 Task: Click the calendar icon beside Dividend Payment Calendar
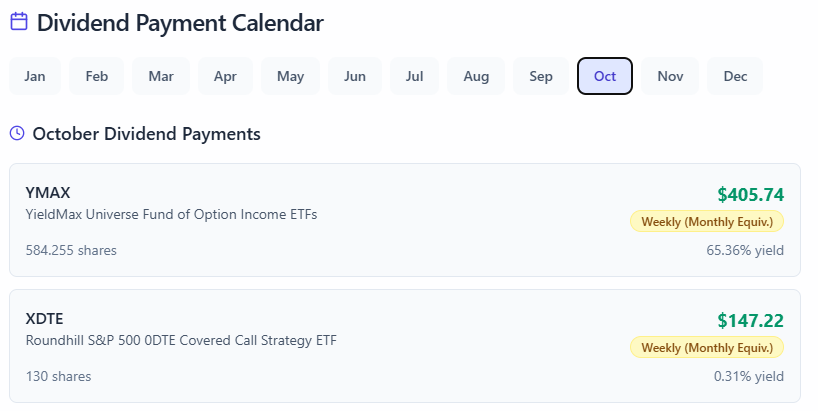coord(18,21)
